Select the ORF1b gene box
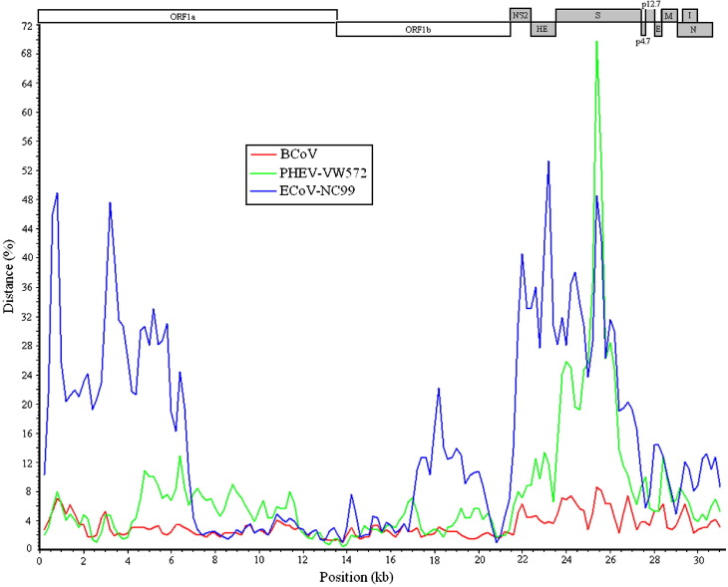This screenshot has height=587, width=728. click(423, 30)
